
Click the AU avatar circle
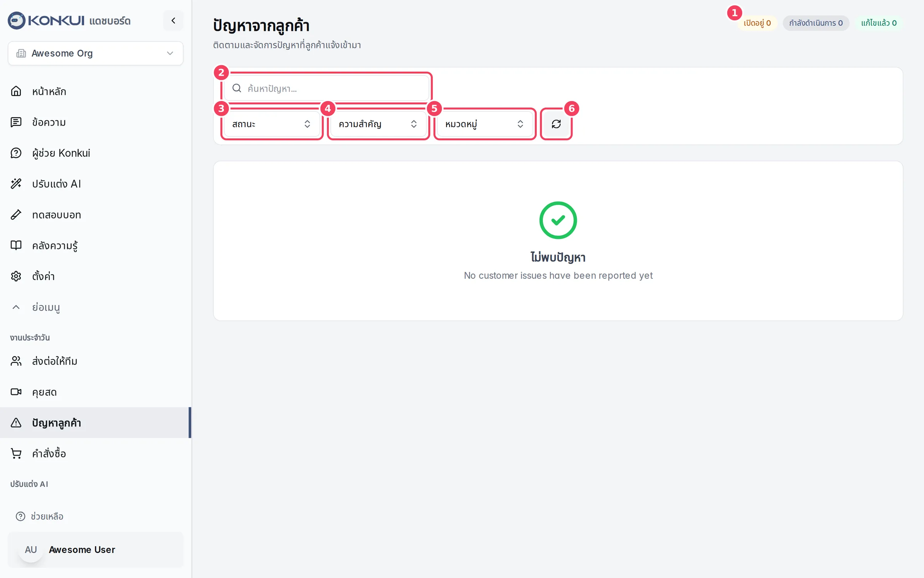(31, 550)
